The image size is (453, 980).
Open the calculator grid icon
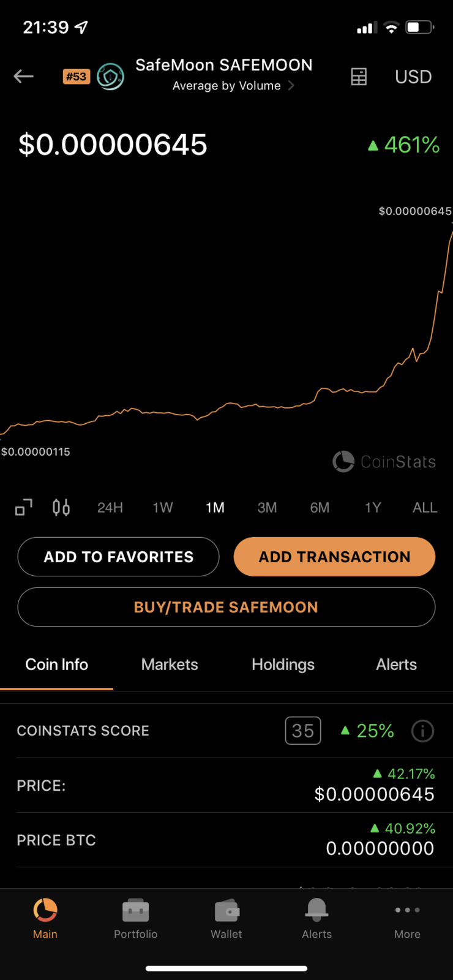pyautogui.click(x=359, y=77)
